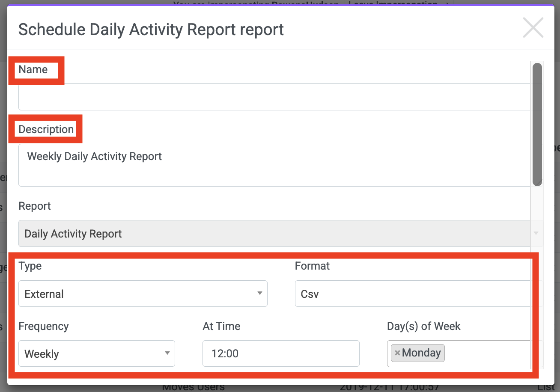Image resolution: width=560 pixels, height=392 pixels.
Task: Click the Type dropdown arrow
Action: click(259, 294)
